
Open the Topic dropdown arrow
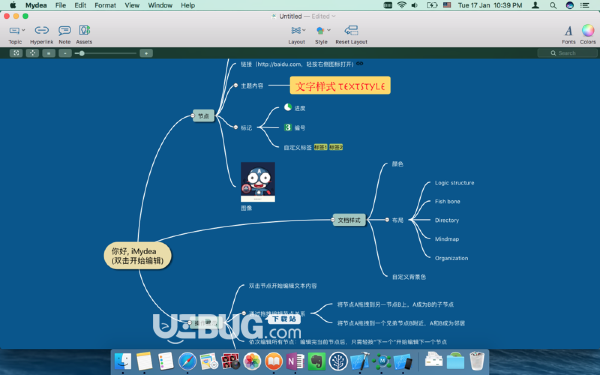23,30
